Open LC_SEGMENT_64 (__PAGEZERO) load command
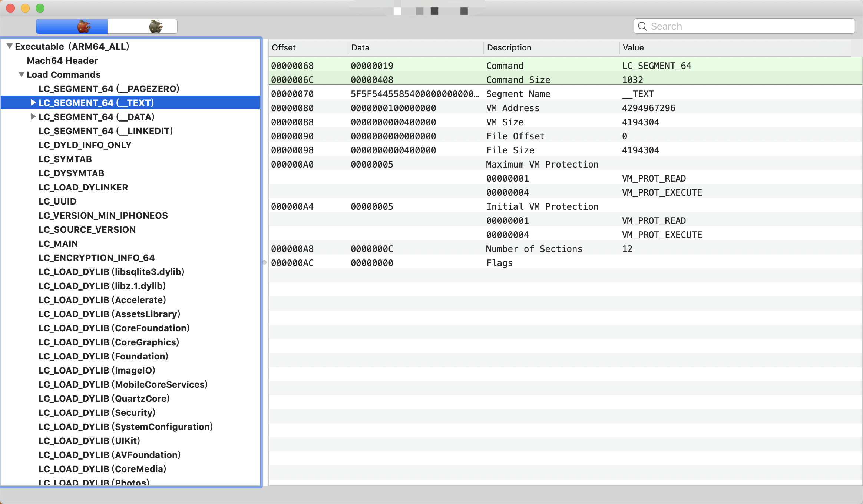Image resolution: width=863 pixels, height=504 pixels. click(109, 89)
